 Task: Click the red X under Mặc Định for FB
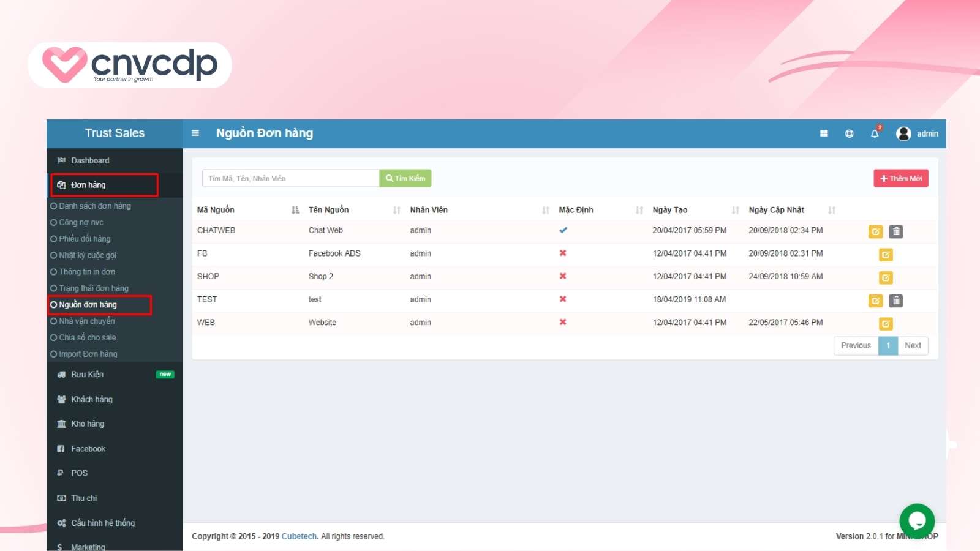click(562, 253)
